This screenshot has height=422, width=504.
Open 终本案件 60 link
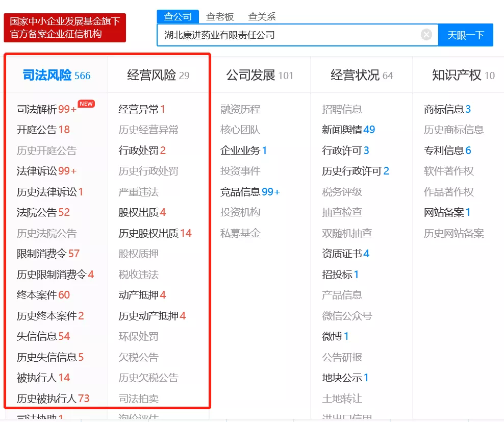pyautogui.click(x=43, y=295)
